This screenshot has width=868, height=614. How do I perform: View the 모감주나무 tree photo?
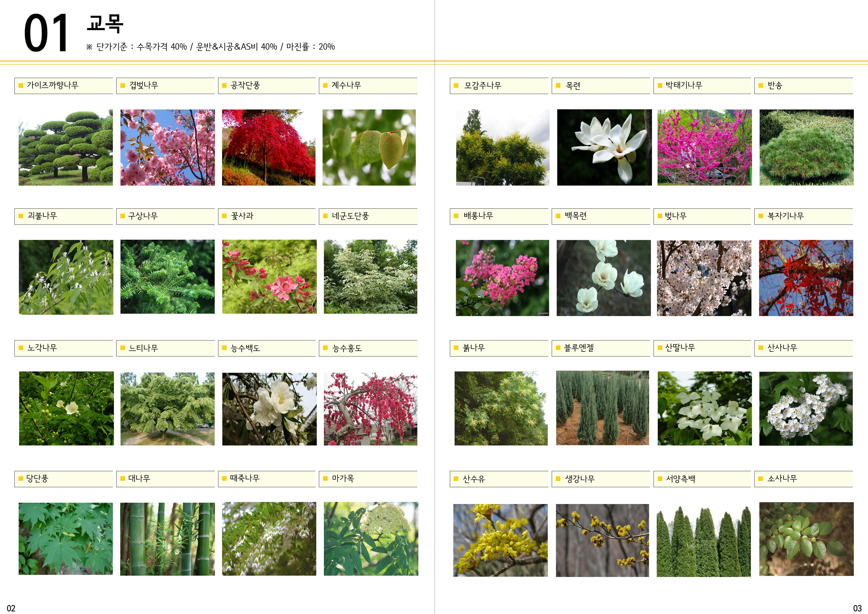coord(502,148)
